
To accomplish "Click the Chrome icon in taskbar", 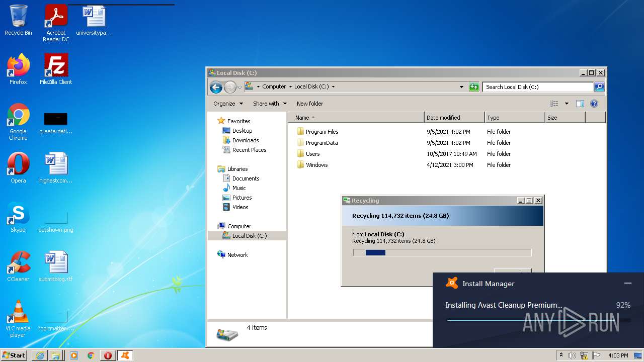I will click(91, 355).
